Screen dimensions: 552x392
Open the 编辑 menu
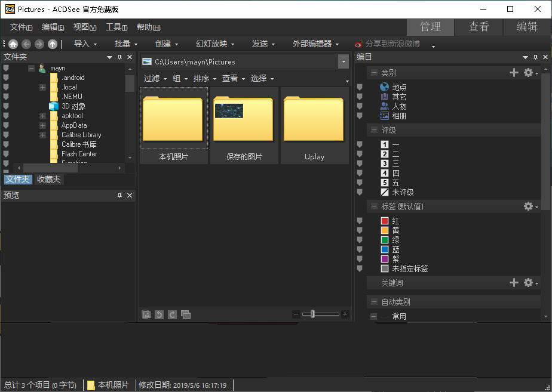point(53,27)
